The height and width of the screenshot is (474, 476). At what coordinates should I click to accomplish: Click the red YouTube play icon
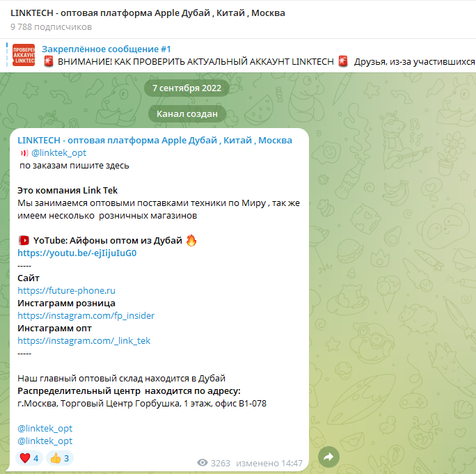[x=24, y=241]
